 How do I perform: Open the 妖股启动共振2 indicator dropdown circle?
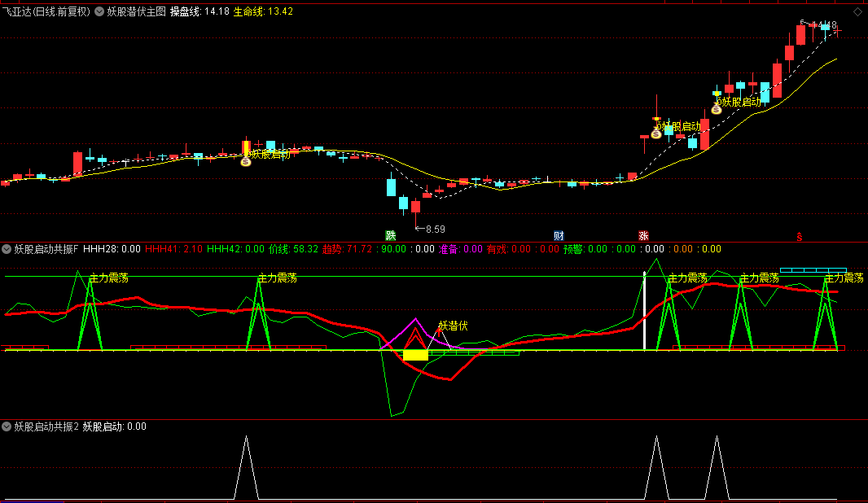[x=6, y=426]
